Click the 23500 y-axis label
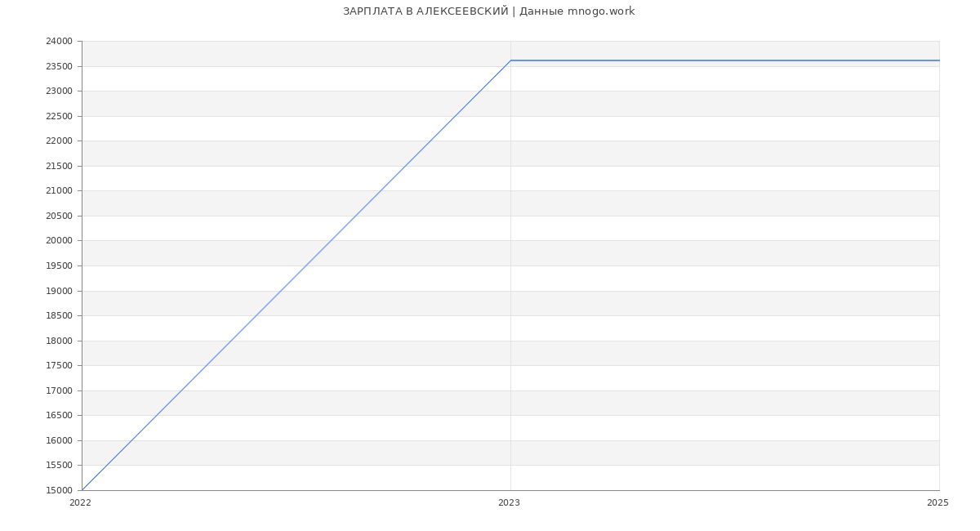Screen dimensions: 980x531 [59, 66]
